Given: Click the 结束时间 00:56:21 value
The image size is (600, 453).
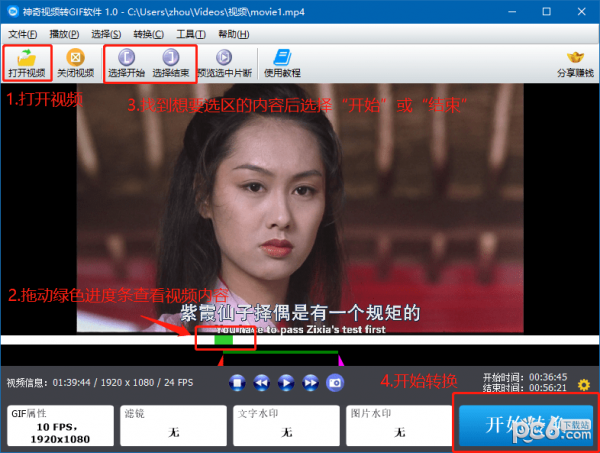Looking at the screenshot, I should pyautogui.click(x=548, y=388).
